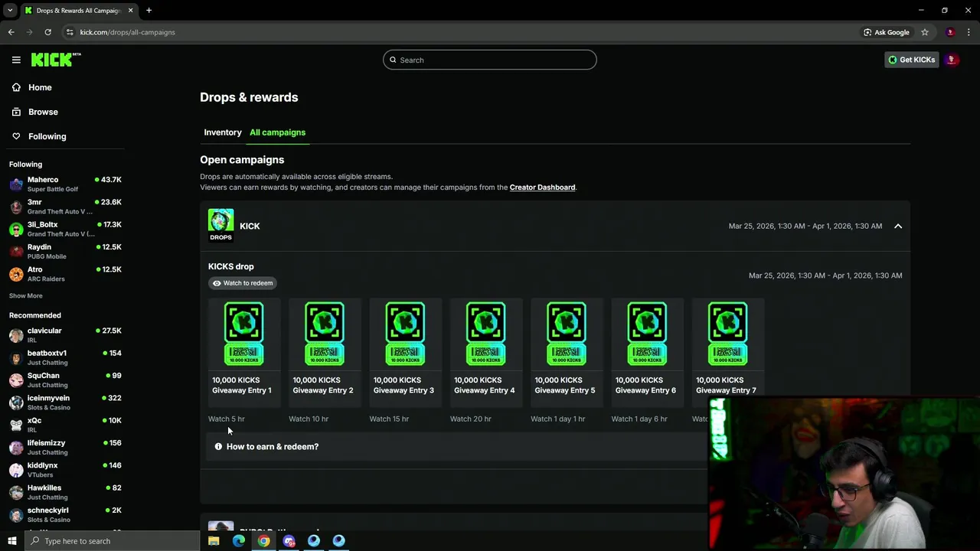Open lifeismizzy channel avatar
The width and height of the screenshot is (980, 551).
point(16,448)
